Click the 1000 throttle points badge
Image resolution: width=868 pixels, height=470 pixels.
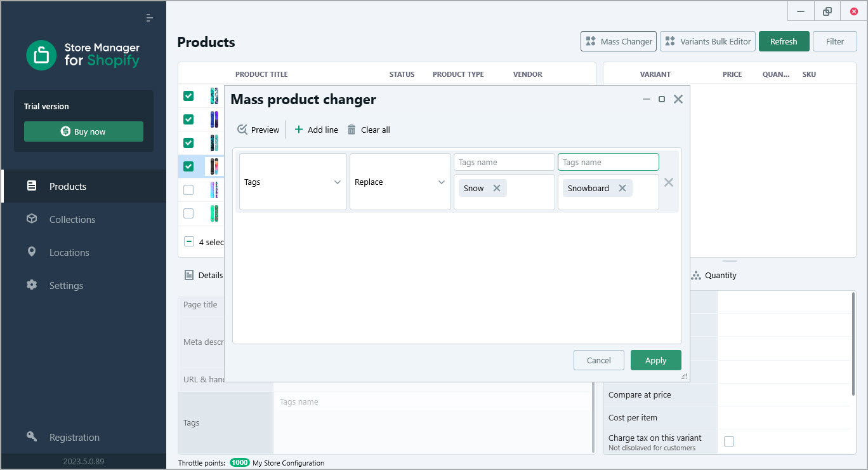(x=240, y=463)
